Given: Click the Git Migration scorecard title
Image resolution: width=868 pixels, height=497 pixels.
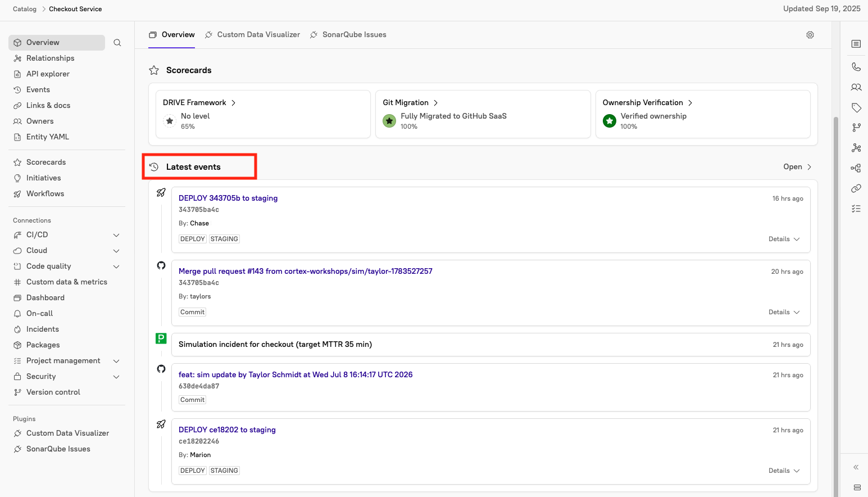Looking at the screenshot, I should click(406, 103).
